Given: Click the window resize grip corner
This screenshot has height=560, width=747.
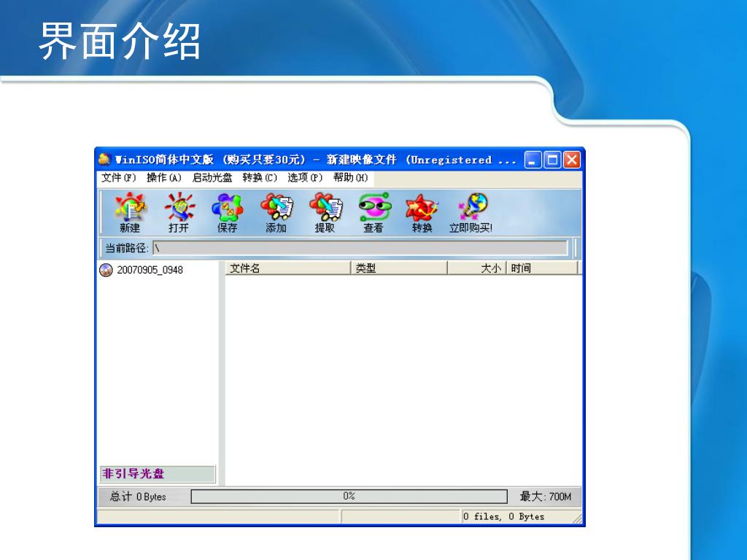Looking at the screenshot, I should click(577, 518).
